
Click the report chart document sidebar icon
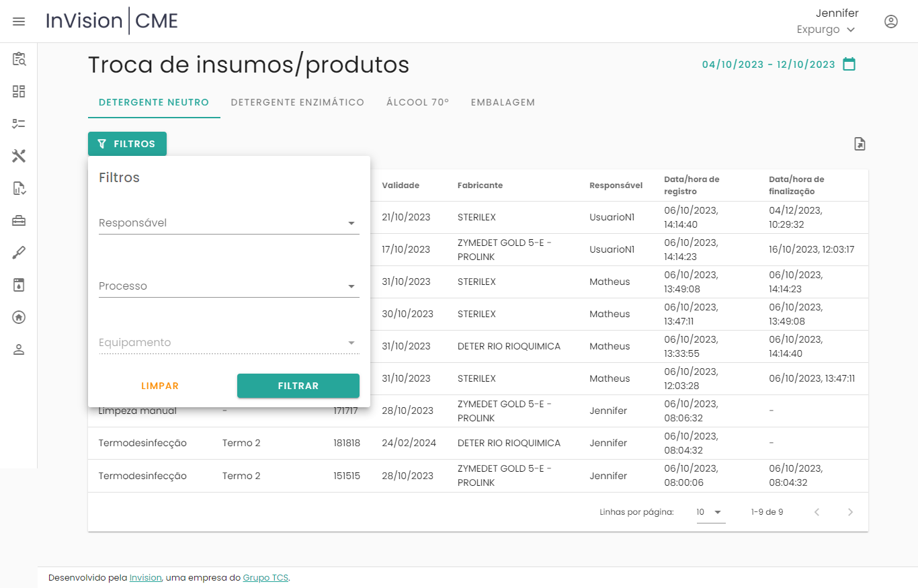click(x=19, y=188)
